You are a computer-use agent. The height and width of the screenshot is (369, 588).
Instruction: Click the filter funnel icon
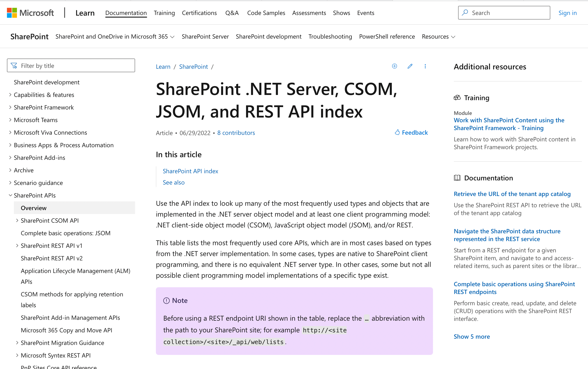[14, 66]
